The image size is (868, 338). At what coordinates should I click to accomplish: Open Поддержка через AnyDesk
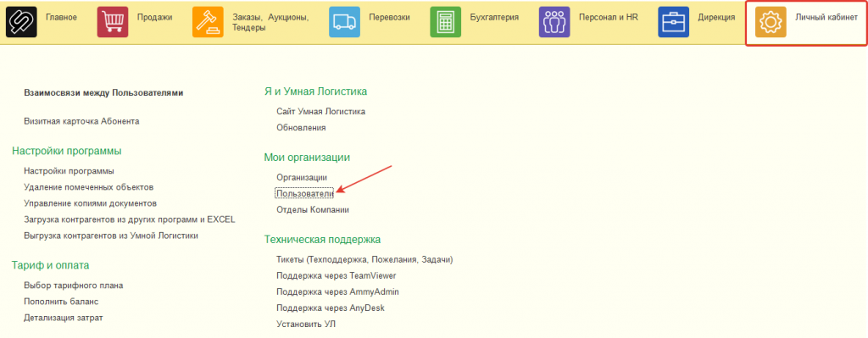(330, 308)
